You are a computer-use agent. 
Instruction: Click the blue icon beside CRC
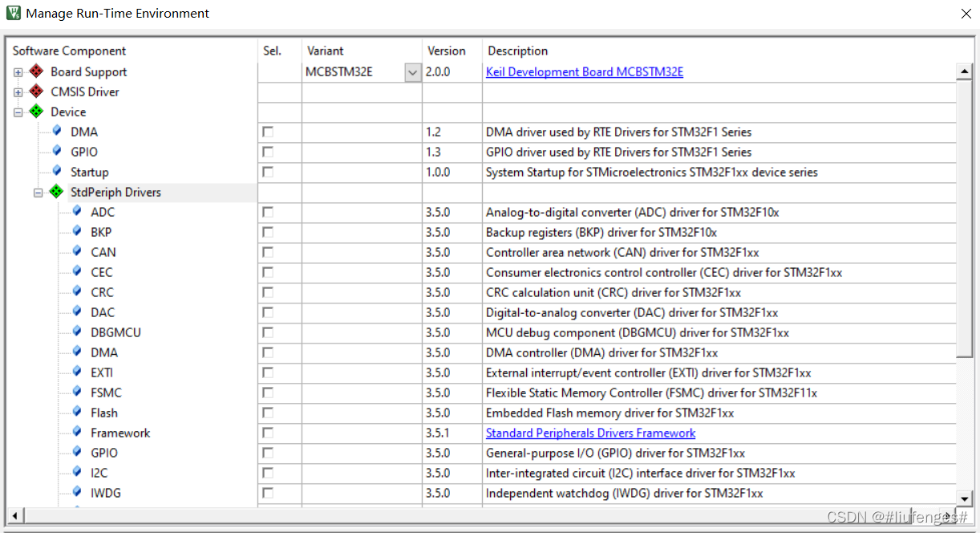click(x=77, y=291)
